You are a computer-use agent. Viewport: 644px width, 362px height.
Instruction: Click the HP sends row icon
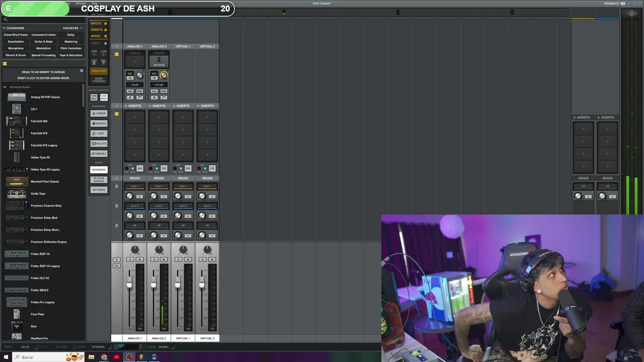point(117,226)
